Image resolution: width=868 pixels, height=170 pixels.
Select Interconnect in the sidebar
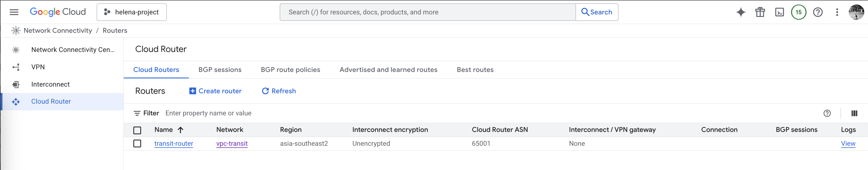click(x=51, y=84)
